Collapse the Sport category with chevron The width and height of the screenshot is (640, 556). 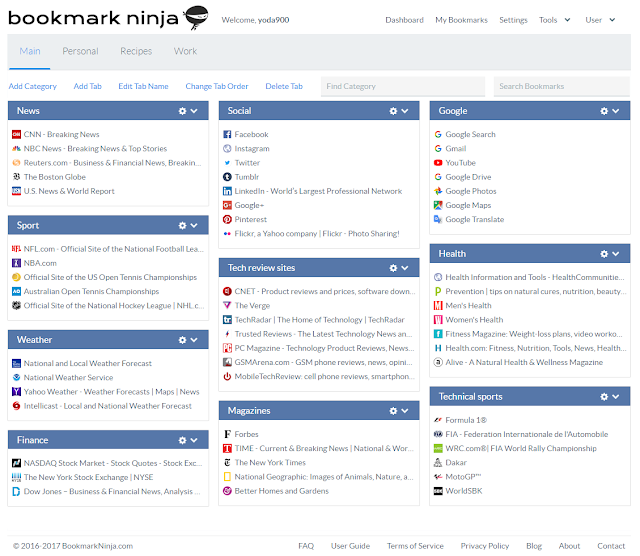pyautogui.click(x=194, y=225)
